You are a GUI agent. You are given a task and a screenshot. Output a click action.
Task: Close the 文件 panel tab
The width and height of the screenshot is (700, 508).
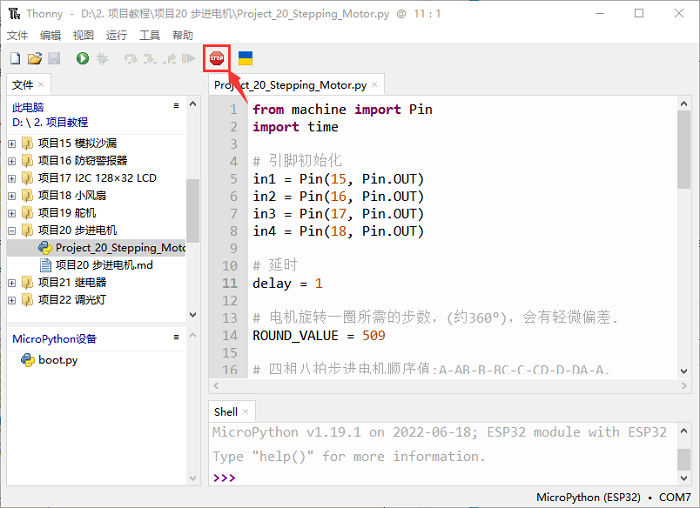click(x=42, y=85)
